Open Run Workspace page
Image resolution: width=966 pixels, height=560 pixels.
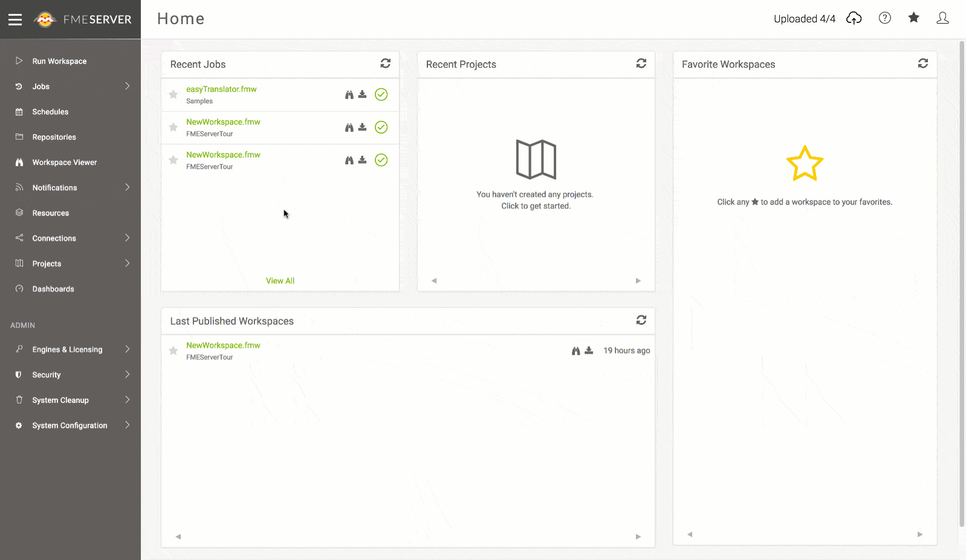click(x=59, y=61)
